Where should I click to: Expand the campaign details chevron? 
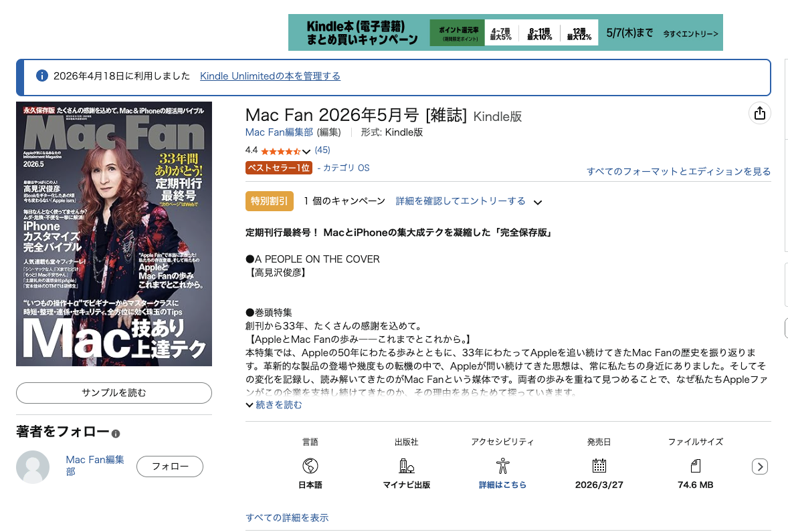pyautogui.click(x=537, y=202)
